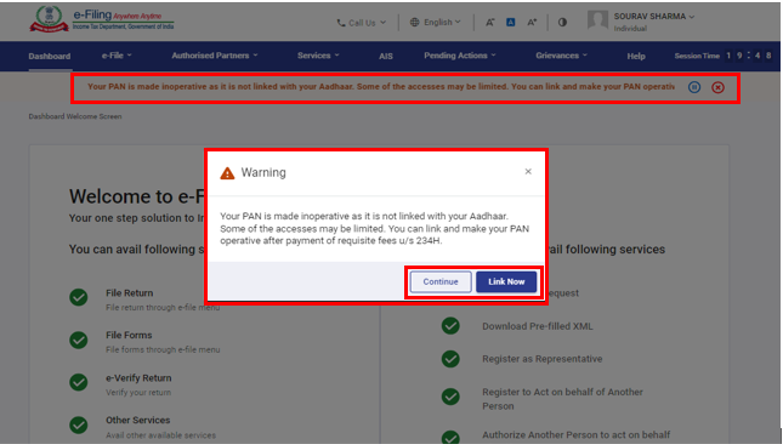Dismiss the red banner close icon
The height and width of the screenshot is (444, 783).
click(x=718, y=88)
